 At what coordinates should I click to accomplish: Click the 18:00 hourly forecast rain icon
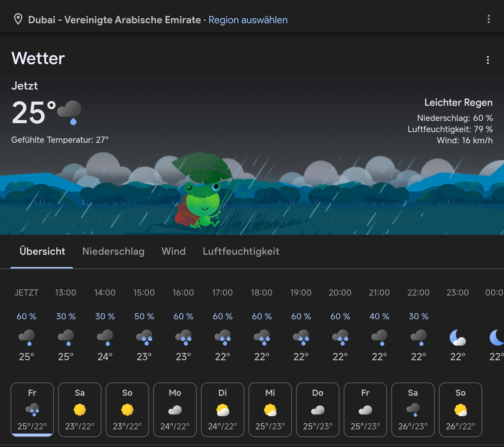[x=262, y=338]
